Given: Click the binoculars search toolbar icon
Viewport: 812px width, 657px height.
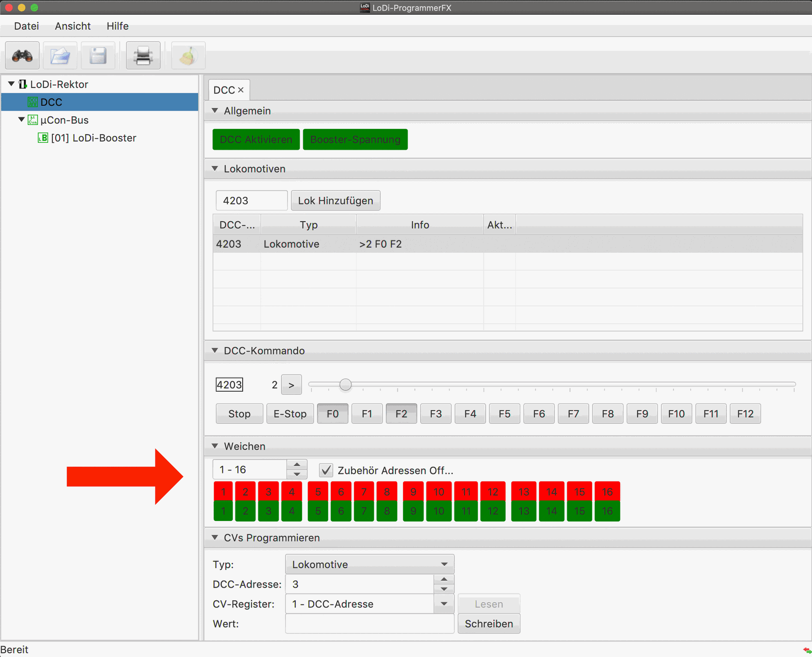Looking at the screenshot, I should [22, 56].
